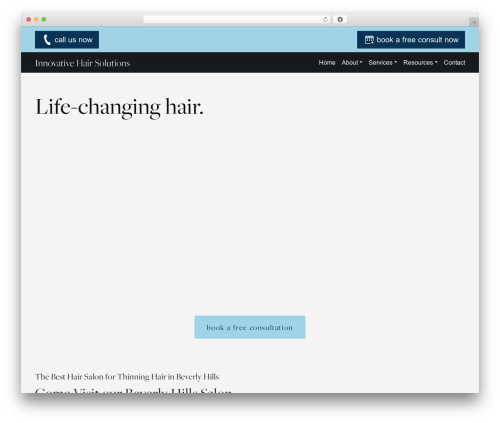Minimize the browser with yellow button
Image resolution: width=500 pixels, height=423 pixels.
point(36,19)
